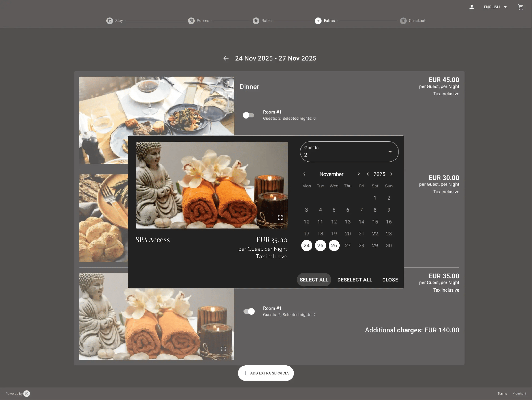The height and width of the screenshot is (400, 532).
Task: Click the Rates step icon
Action: pos(256,21)
